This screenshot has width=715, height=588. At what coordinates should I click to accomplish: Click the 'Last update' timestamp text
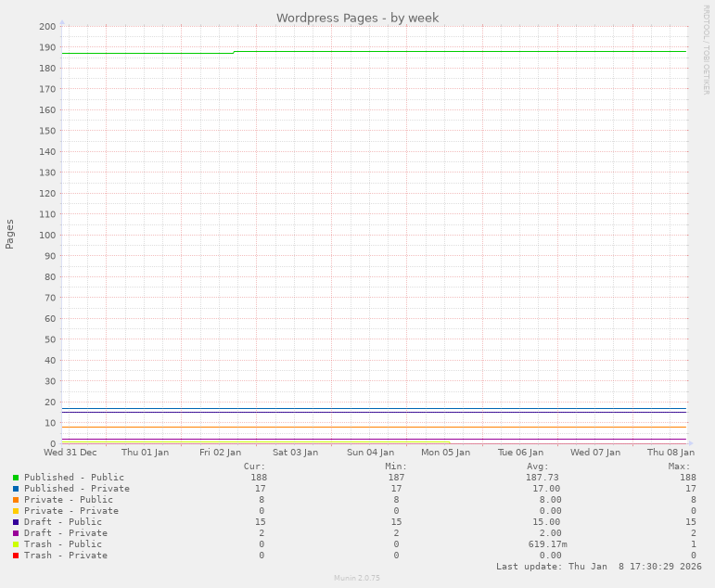coord(599,566)
